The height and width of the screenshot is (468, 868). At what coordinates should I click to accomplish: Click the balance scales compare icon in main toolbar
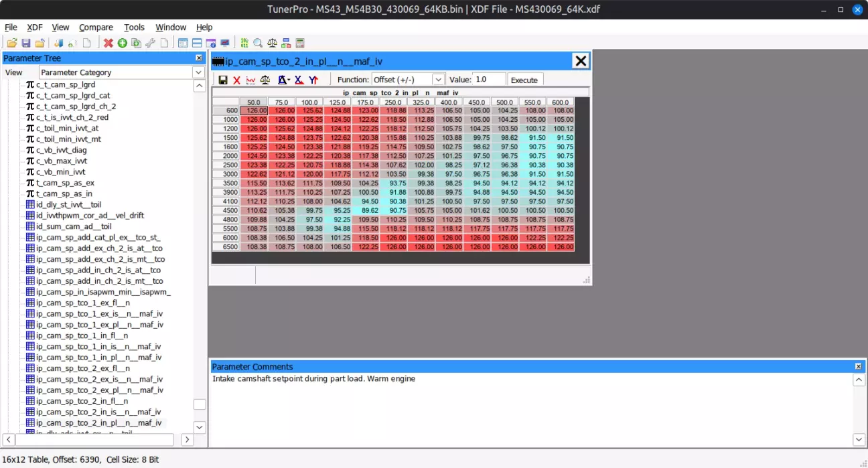tap(272, 44)
